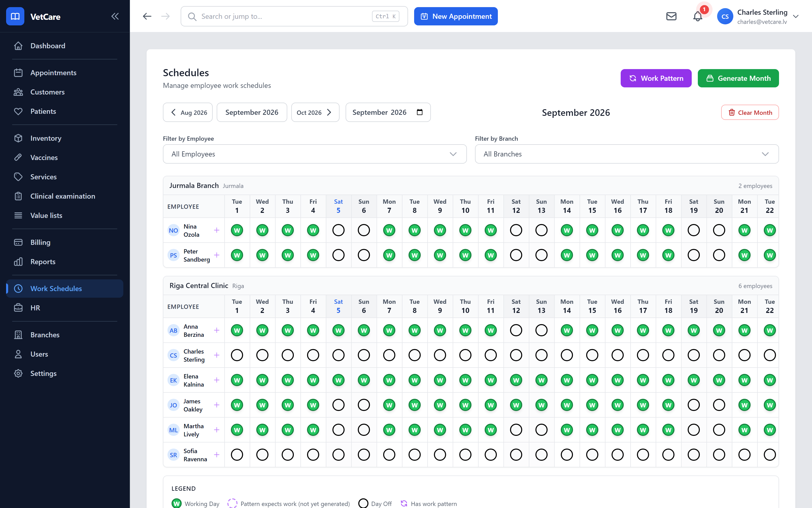Toggle Peter Sandberg's Mon 7 working day

click(x=389, y=255)
